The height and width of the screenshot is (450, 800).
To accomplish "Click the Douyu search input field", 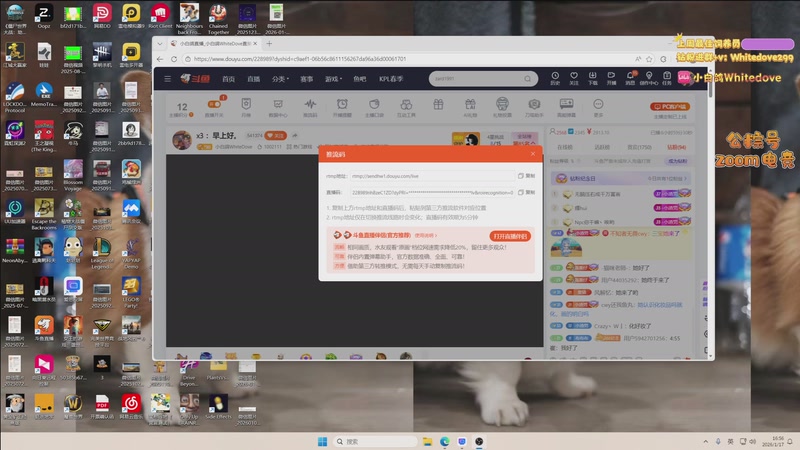I will (x=477, y=79).
